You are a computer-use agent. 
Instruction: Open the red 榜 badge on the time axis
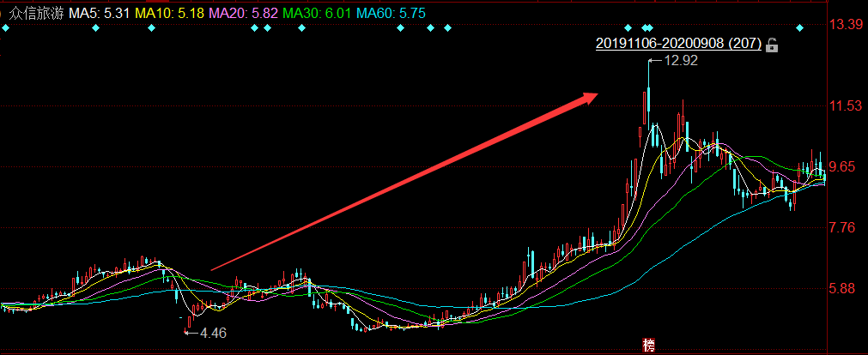tap(649, 346)
